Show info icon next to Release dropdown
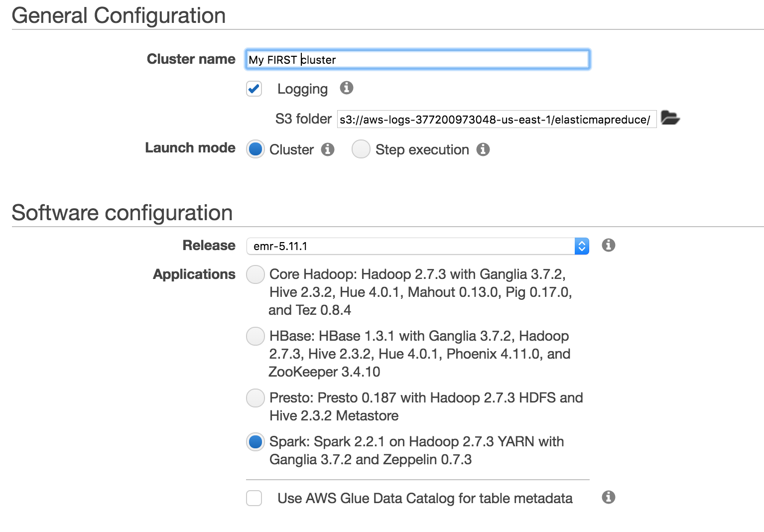This screenshot has width=764, height=532. point(609,245)
